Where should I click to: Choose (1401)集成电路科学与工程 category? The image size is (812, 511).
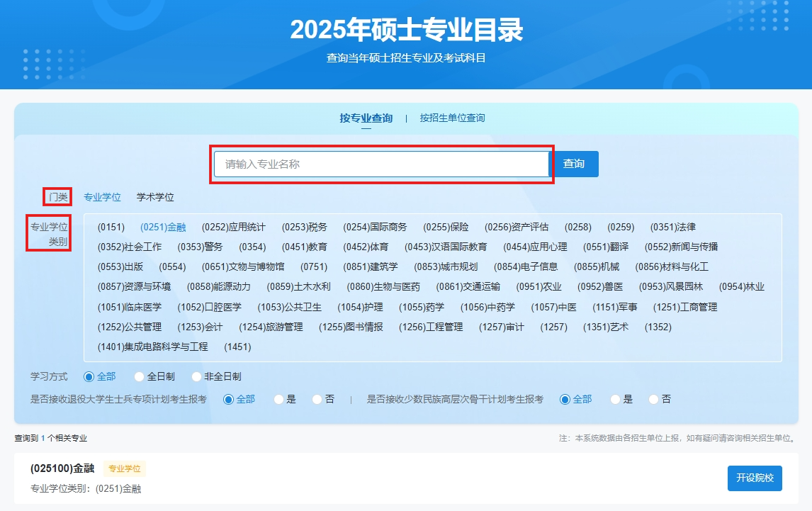[x=153, y=347]
